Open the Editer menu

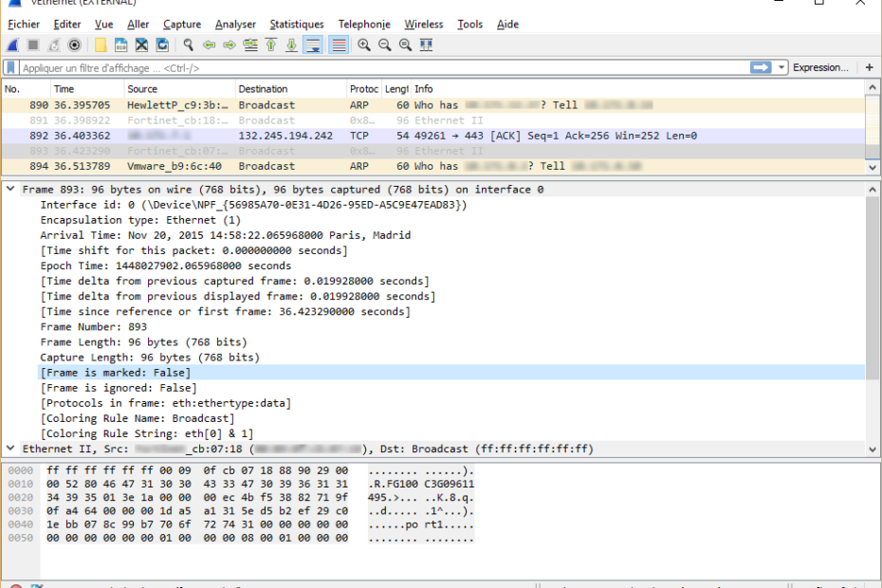tap(67, 25)
